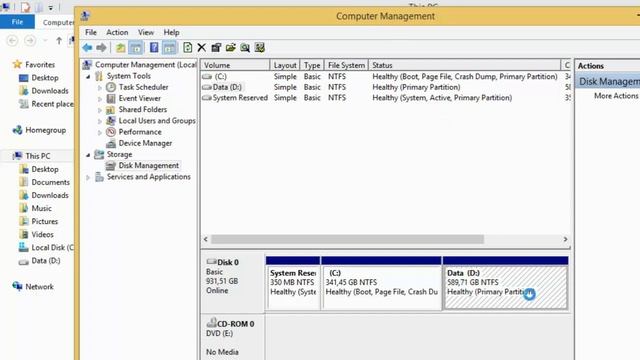Expand the Event Viewer node
Screen dimensions: 640x360
[x=100, y=99]
